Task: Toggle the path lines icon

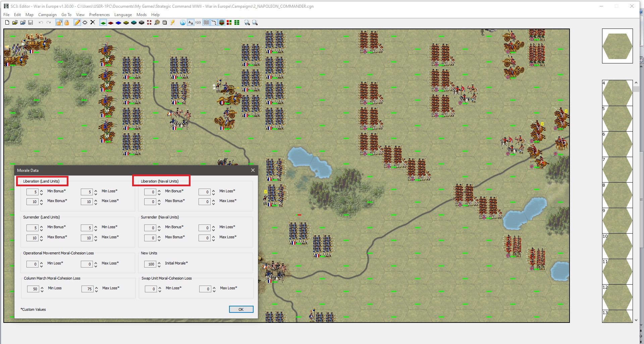Action: click(x=214, y=22)
